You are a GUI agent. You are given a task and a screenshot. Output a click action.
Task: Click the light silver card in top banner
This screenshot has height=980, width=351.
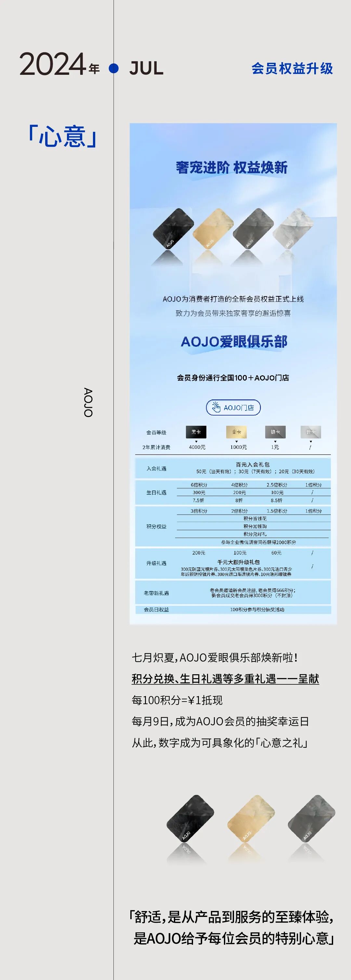293,228
